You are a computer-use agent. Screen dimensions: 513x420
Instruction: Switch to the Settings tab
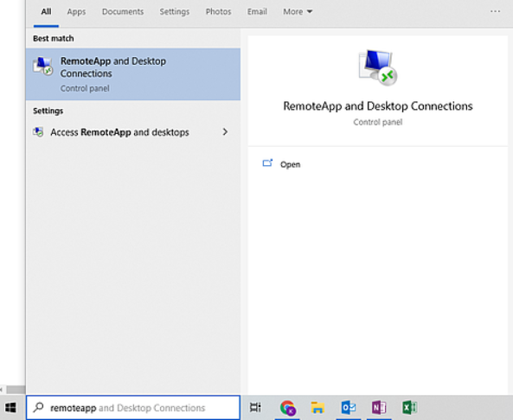(x=175, y=12)
